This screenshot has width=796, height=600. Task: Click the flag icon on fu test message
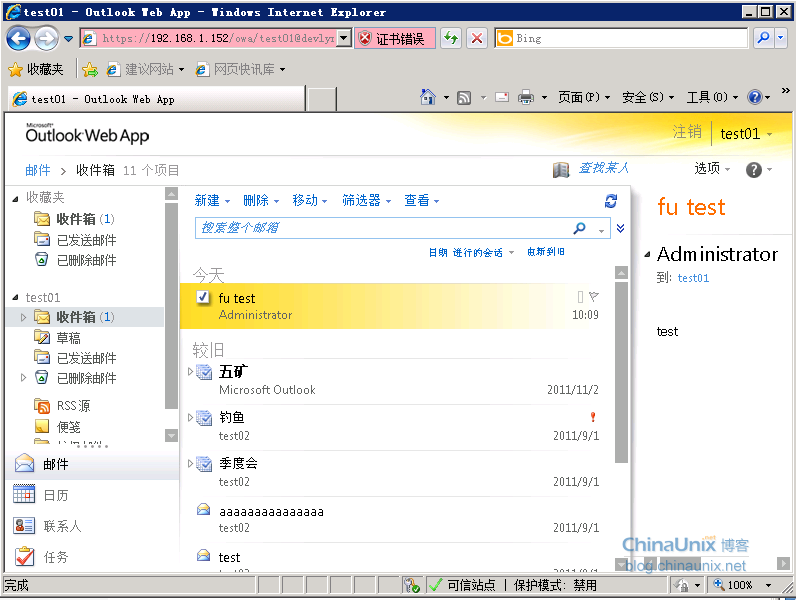click(x=593, y=296)
